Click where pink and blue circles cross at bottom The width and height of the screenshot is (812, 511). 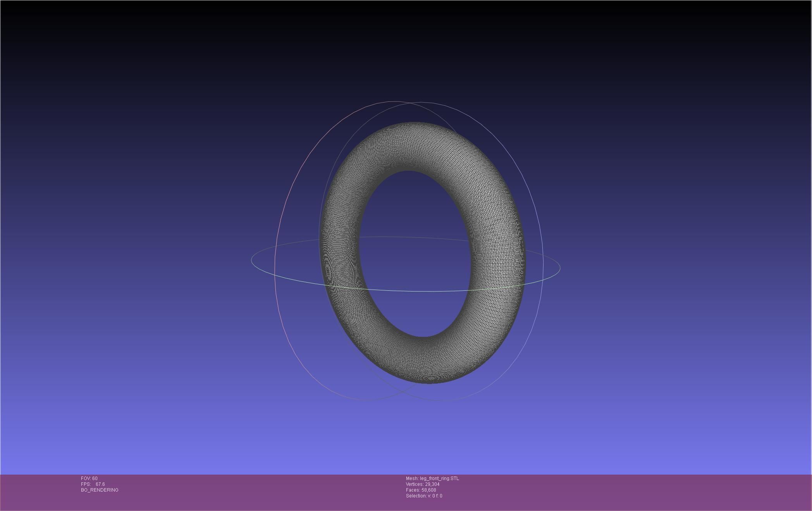tap(402, 391)
